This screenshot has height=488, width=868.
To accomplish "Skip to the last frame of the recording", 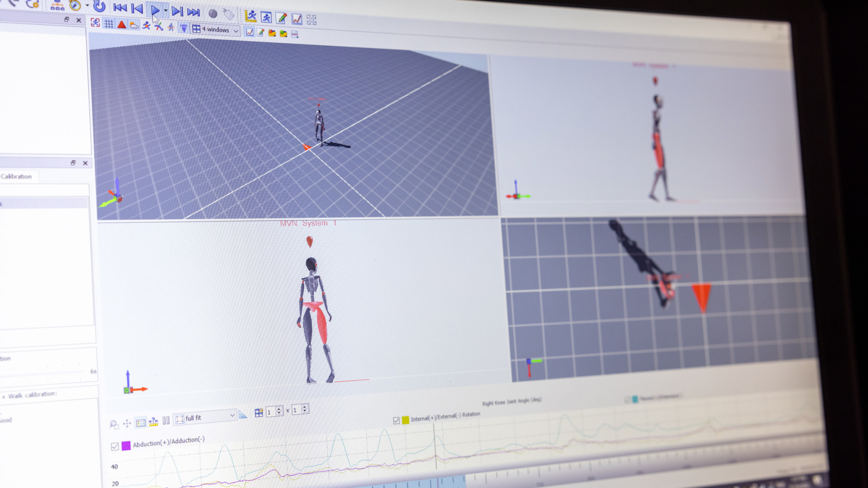I will coord(193,12).
